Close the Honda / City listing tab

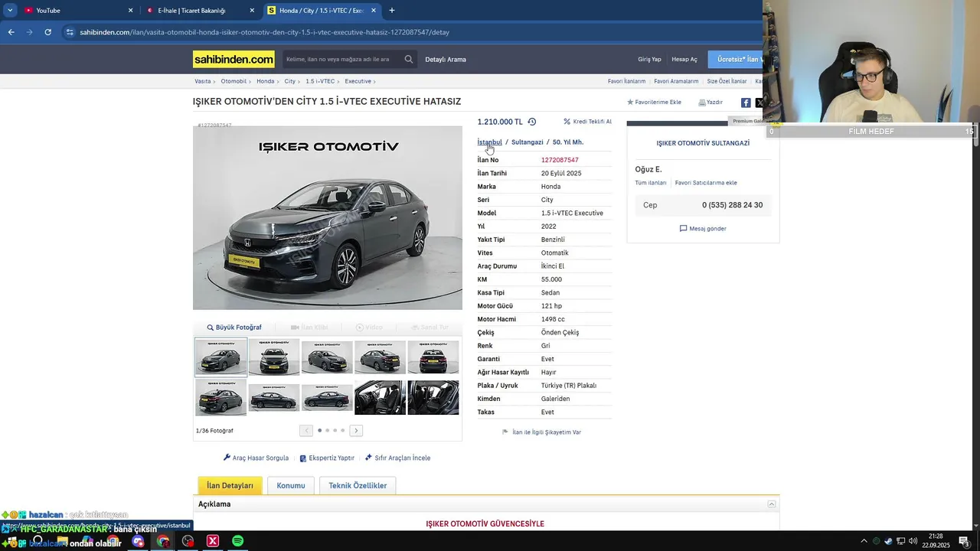click(374, 10)
